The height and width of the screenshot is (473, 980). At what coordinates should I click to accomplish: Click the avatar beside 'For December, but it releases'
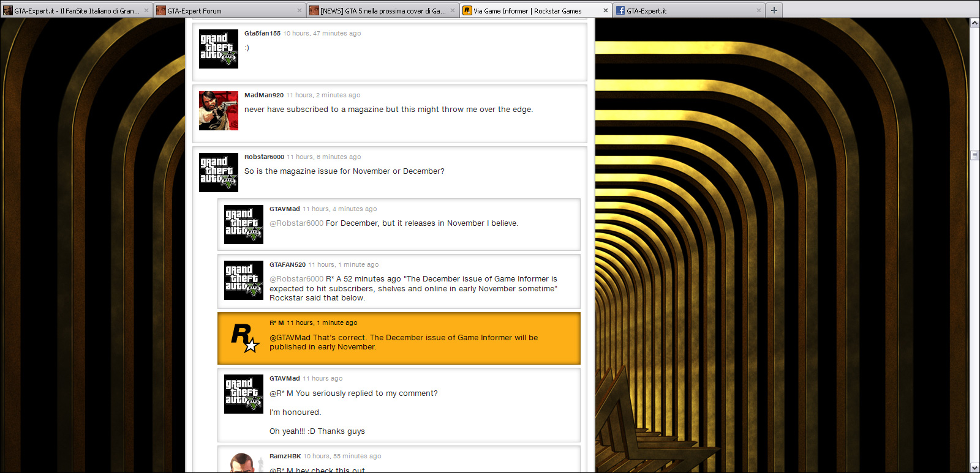coord(244,225)
